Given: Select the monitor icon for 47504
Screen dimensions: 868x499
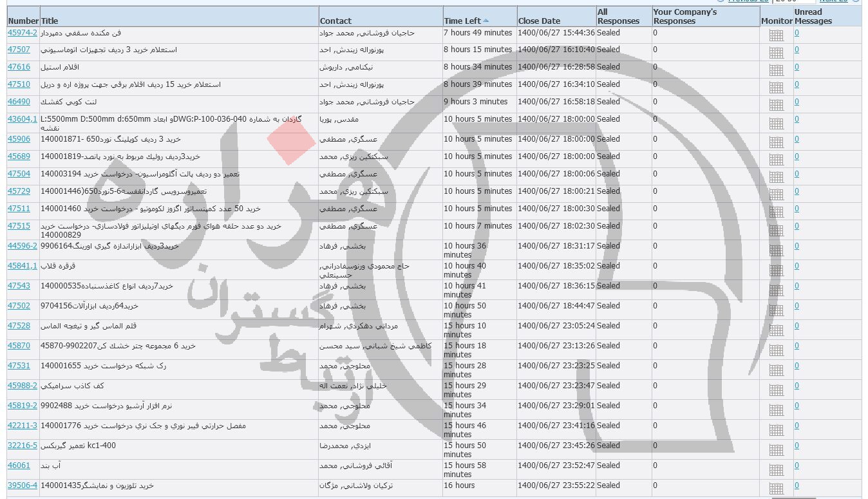Looking at the screenshot, I should [x=776, y=178].
